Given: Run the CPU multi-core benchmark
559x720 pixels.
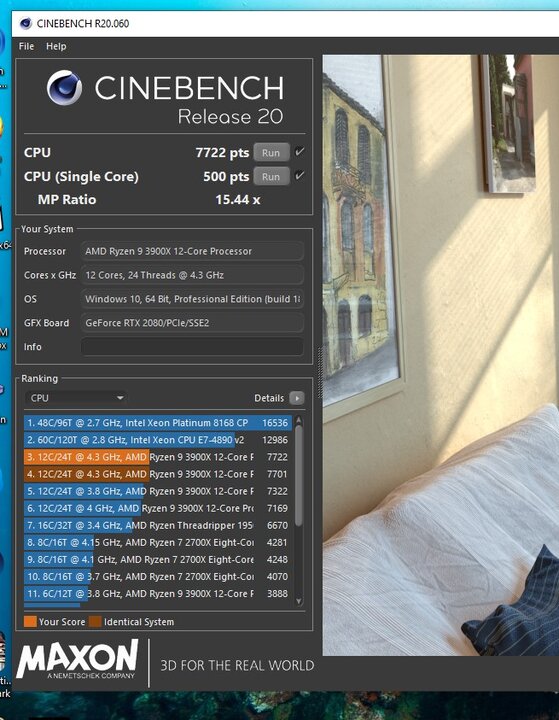Looking at the screenshot, I should pos(271,153).
